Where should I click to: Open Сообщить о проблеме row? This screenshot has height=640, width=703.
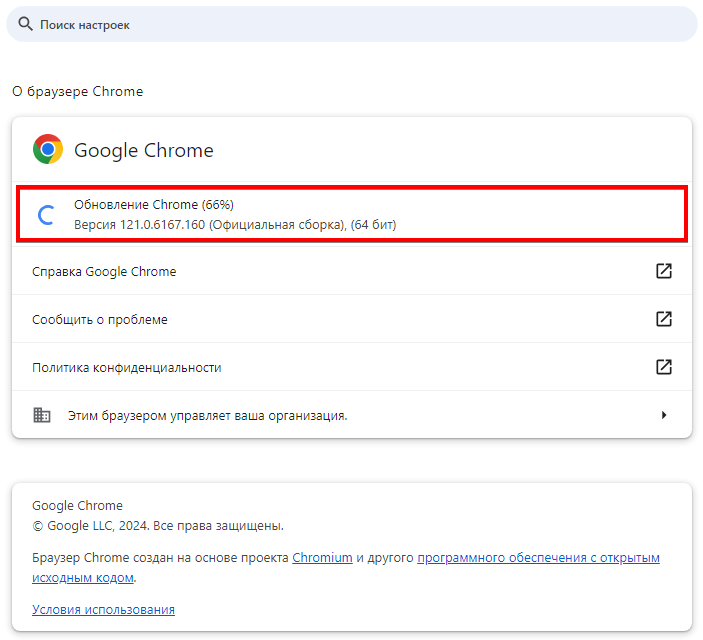[x=352, y=319]
